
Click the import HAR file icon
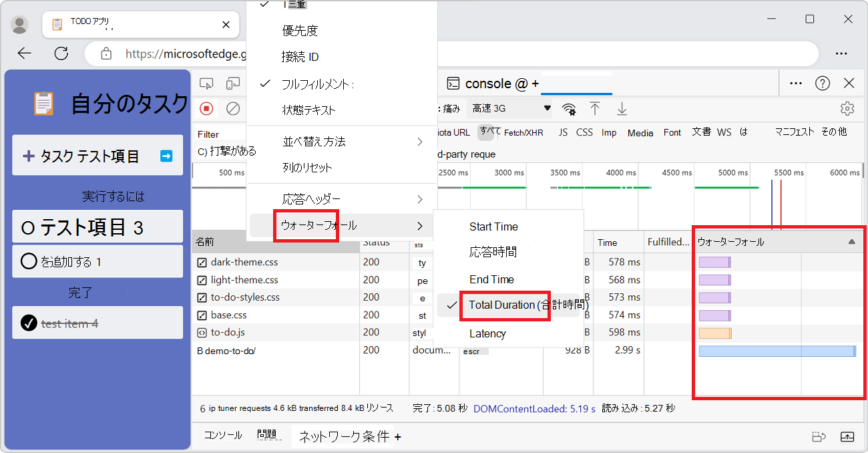click(594, 108)
